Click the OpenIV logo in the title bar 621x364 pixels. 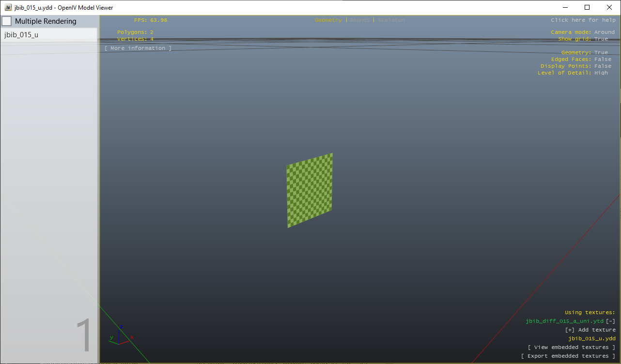click(7, 7)
